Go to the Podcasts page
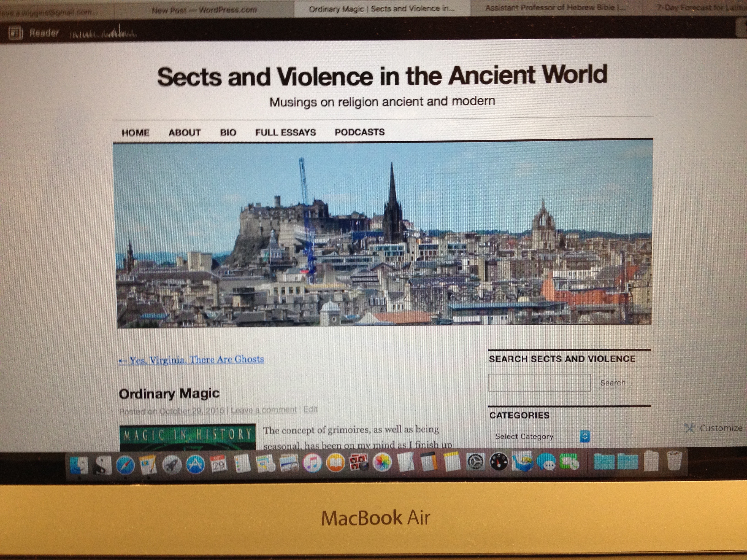Image resolution: width=747 pixels, height=560 pixels. [359, 132]
